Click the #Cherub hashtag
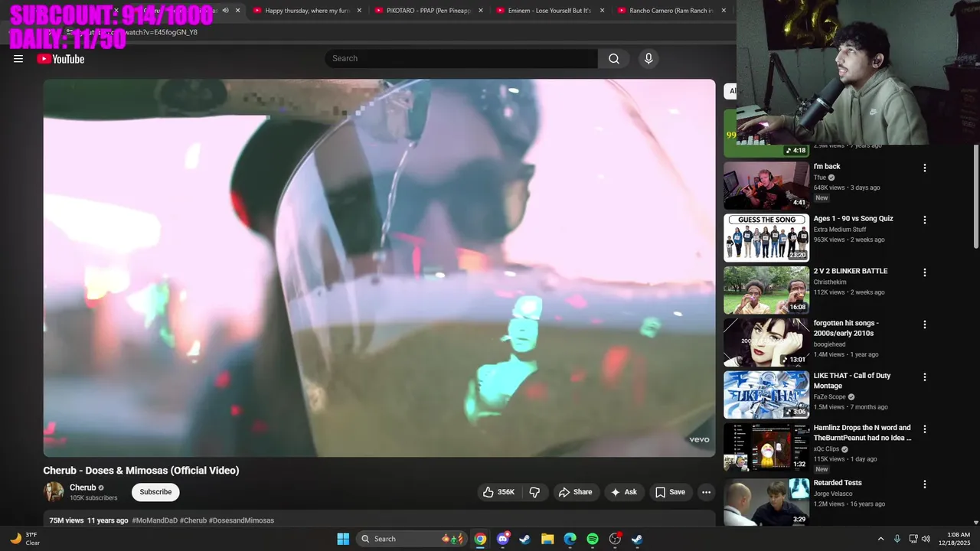Screen dimensions: 980x551 coord(193,520)
